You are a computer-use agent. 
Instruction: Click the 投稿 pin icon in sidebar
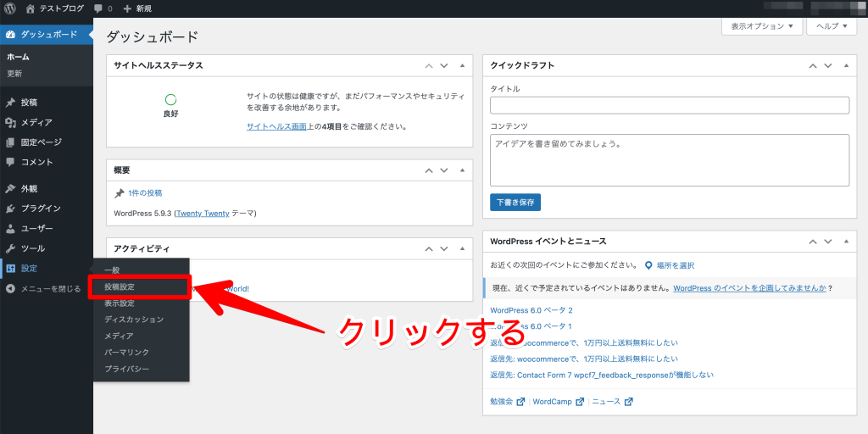click(10, 103)
